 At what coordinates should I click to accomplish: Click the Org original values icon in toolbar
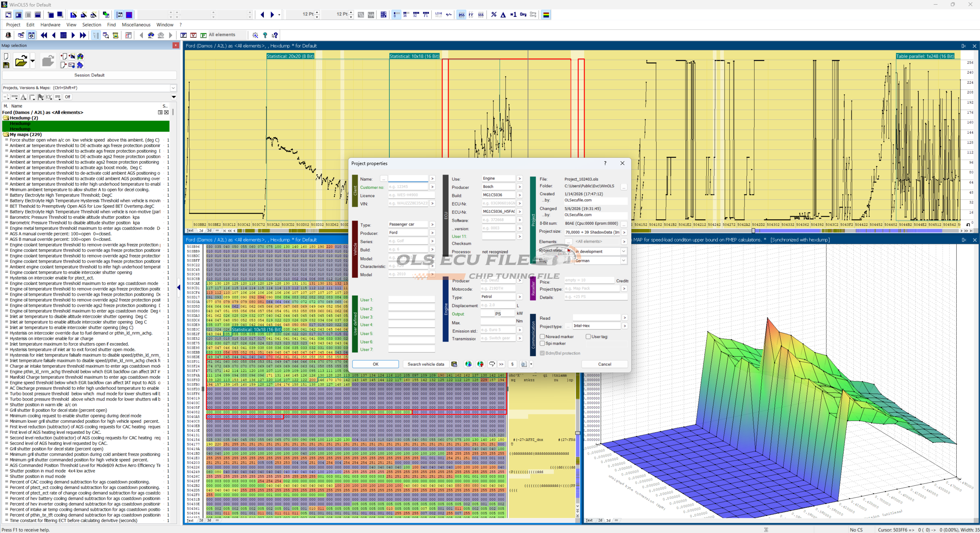point(523,15)
